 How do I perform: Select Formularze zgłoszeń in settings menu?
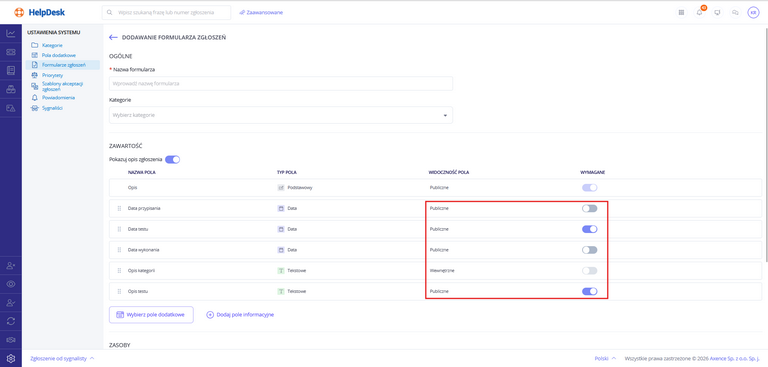click(64, 65)
